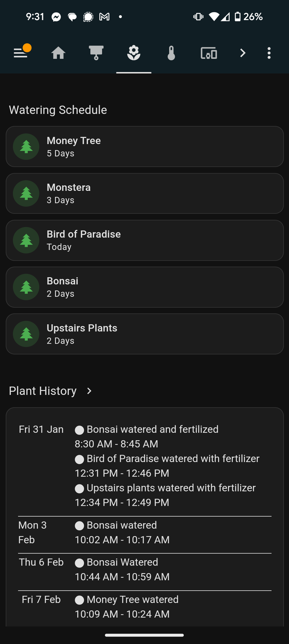This screenshot has width=289, height=644.
Task: Select Upstairs plants watered with fertilizer event
Action: pos(171,488)
